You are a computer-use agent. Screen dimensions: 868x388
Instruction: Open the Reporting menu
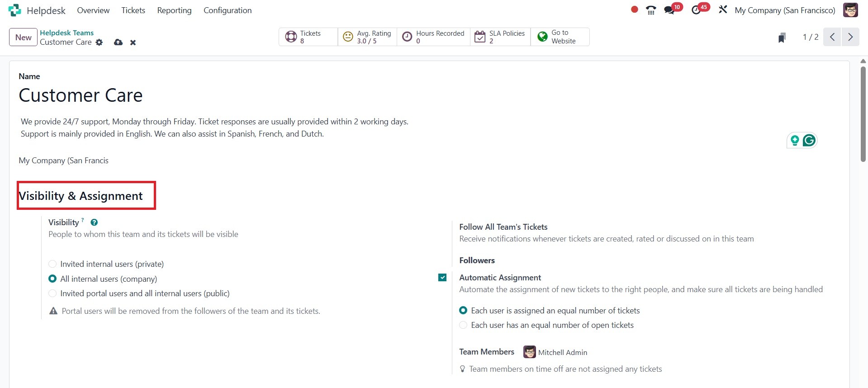174,10
